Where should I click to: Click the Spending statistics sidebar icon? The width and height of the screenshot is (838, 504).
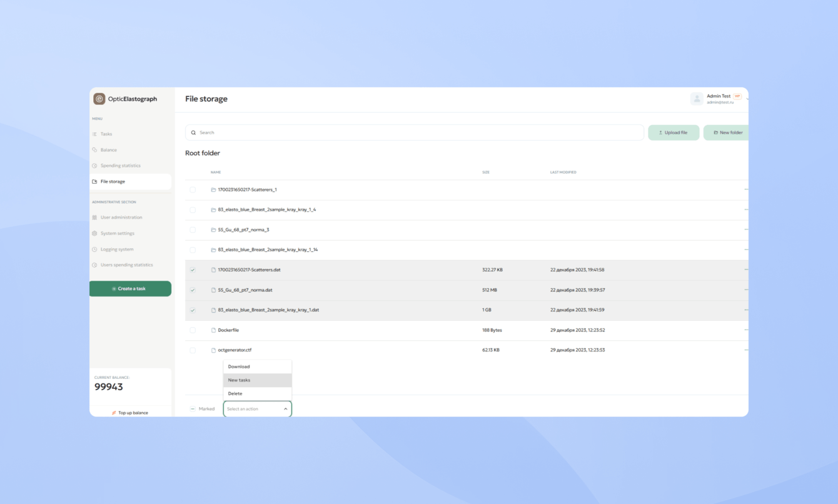(94, 166)
